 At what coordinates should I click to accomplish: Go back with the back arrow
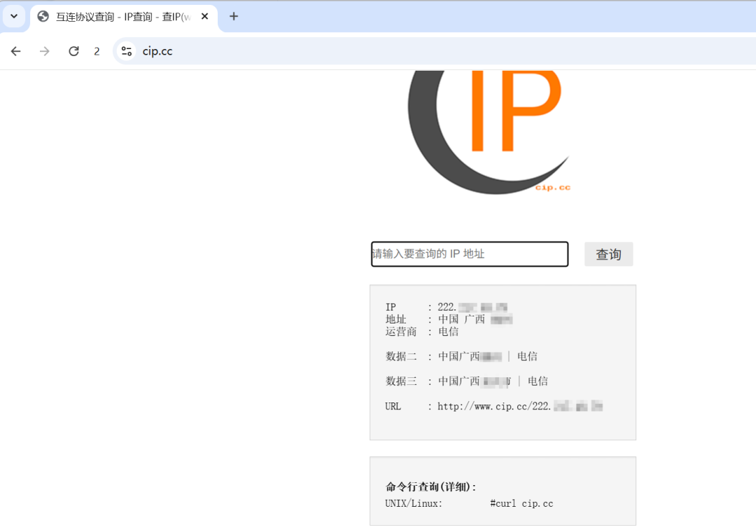coord(16,51)
